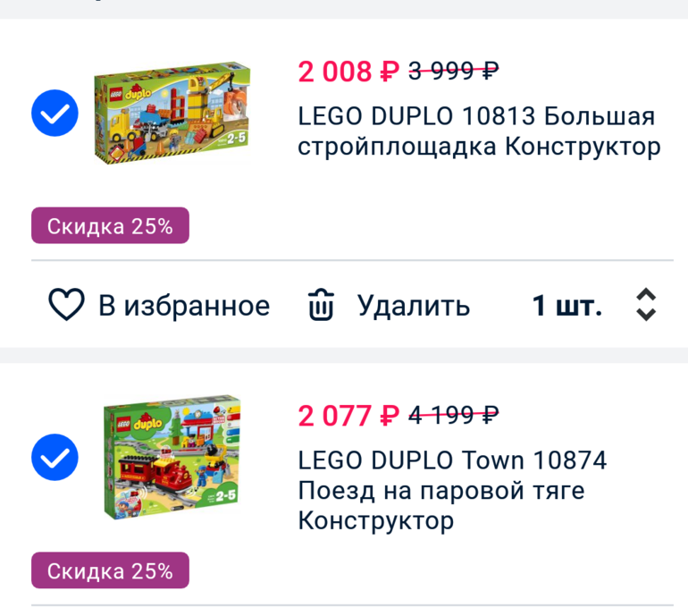Click the 2 008 ₽ sale price
688x616 pixels.
348,71
